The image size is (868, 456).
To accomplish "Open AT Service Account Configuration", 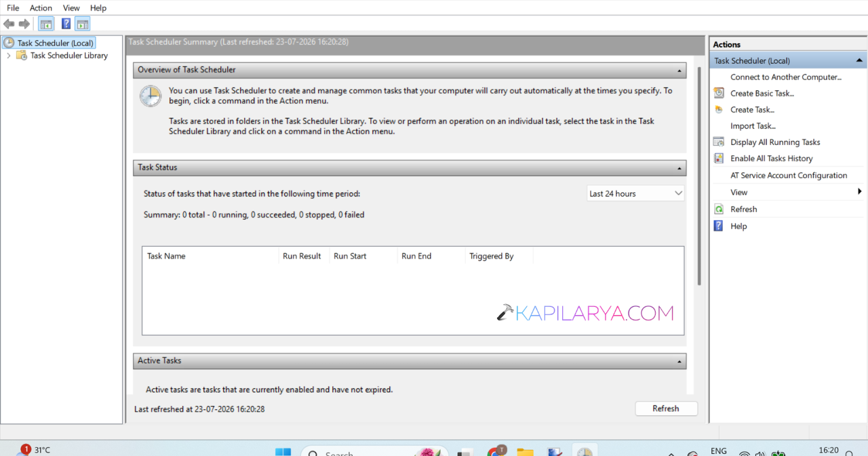I will pos(789,175).
